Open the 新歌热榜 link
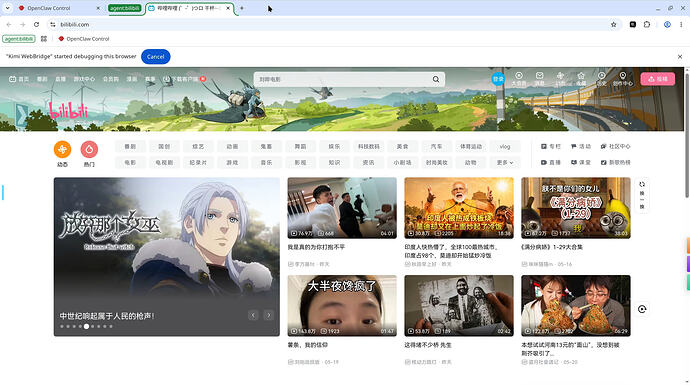The image size is (690, 385). click(x=615, y=162)
